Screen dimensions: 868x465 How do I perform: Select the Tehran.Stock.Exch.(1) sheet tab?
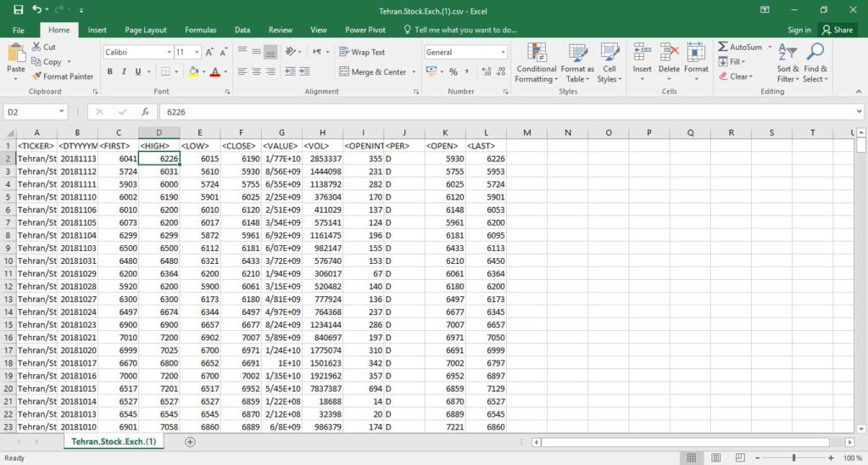pos(114,442)
